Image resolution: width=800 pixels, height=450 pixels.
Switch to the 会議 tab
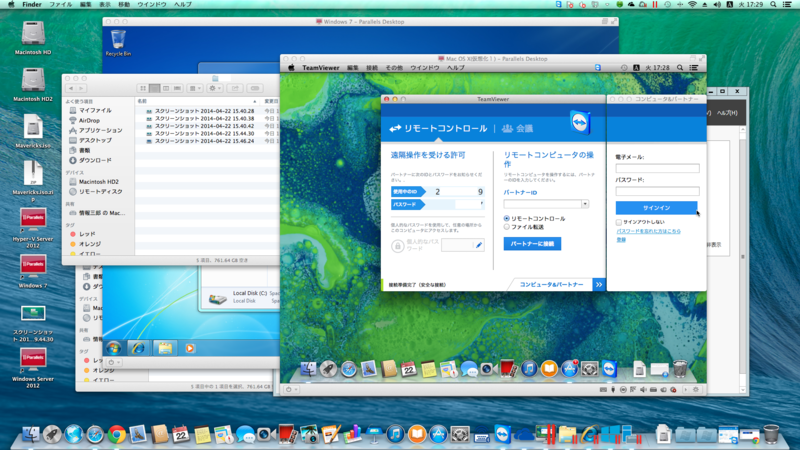[x=517, y=129]
